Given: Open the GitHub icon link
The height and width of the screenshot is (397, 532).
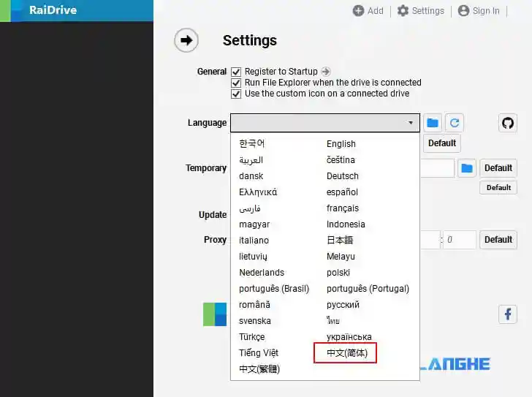Looking at the screenshot, I should [x=508, y=123].
